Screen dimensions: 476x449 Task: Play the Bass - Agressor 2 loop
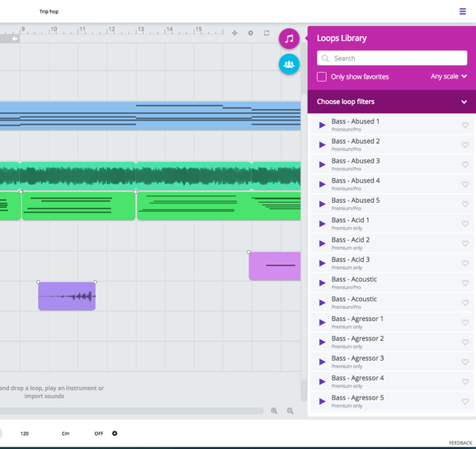click(322, 342)
